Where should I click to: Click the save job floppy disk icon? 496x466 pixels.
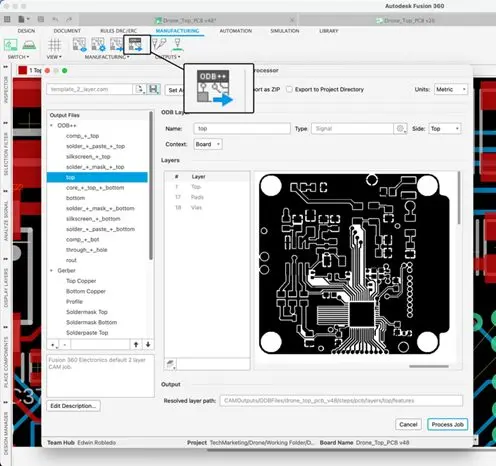coord(153,89)
